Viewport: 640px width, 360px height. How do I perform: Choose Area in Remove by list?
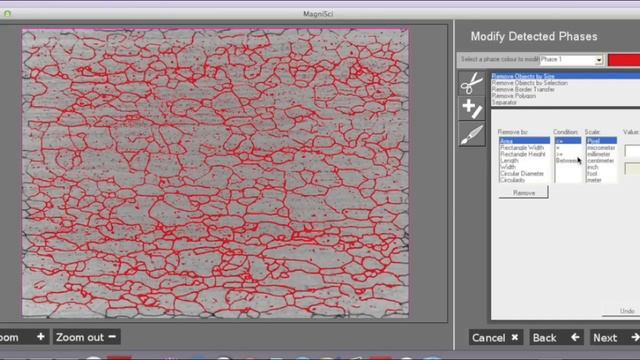pyautogui.click(x=524, y=141)
